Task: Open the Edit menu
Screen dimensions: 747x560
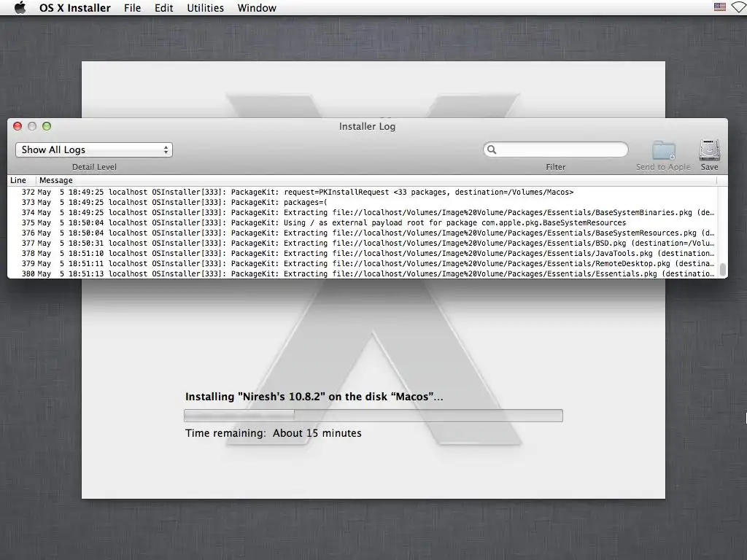Action: (163, 8)
